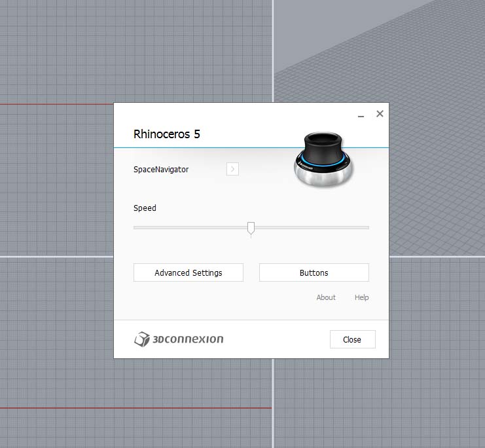The image size is (485, 448).
Task: Click the Rhinoceros 5 title text
Action: coord(167,134)
